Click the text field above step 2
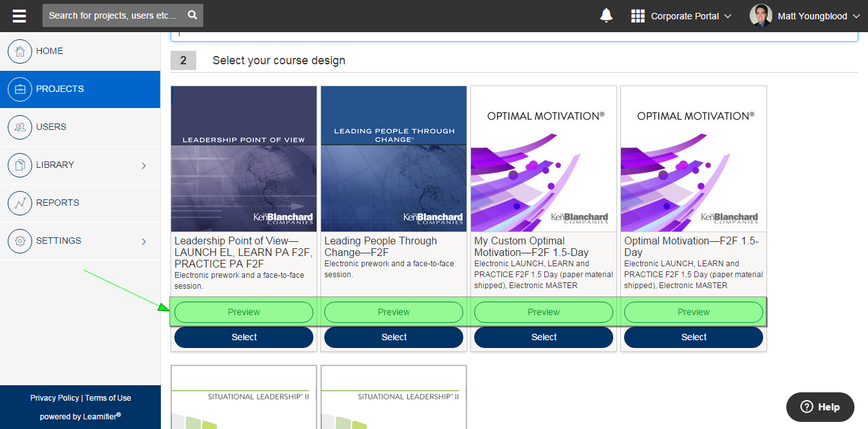The height and width of the screenshot is (429, 868). coord(514,37)
